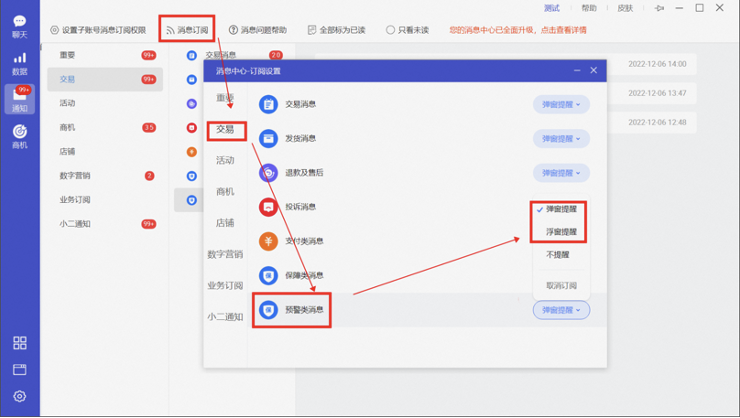
Task: Open 消息订阅 in top toolbar
Action: tap(187, 30)
